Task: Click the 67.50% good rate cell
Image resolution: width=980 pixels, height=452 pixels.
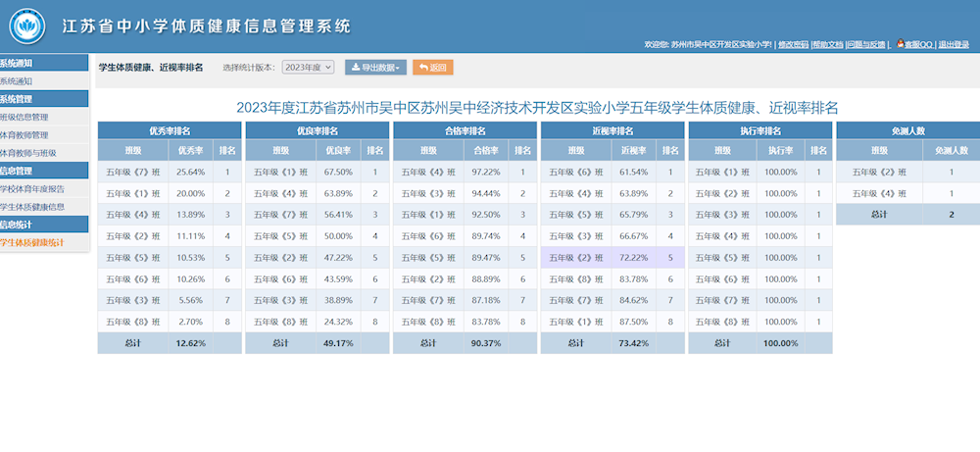Action: pyautogui.click(x=338, y=172)
